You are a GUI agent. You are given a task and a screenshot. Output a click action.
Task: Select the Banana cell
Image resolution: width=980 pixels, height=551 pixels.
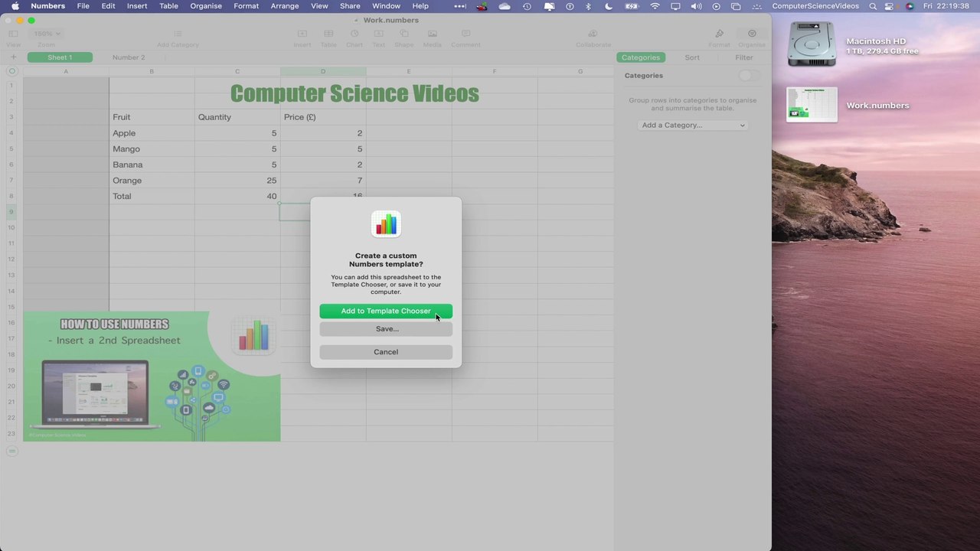coord(152,165)
